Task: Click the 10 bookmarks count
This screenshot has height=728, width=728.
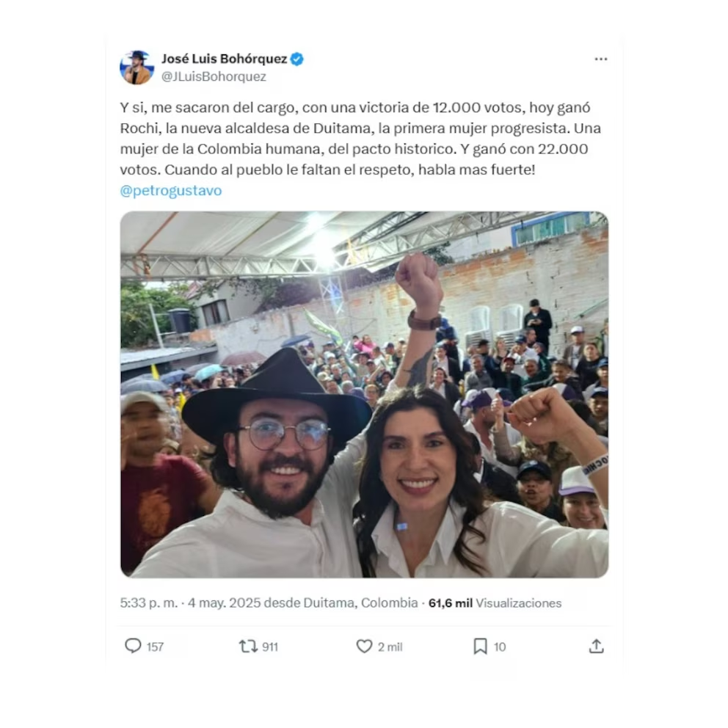Action: (x=500, y=647)
